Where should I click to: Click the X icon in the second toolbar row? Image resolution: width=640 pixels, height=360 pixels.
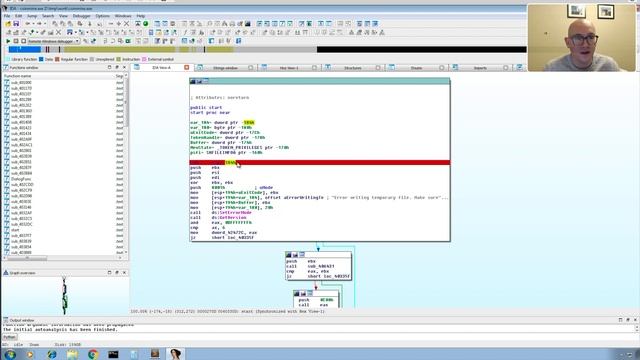pos(58,33)
